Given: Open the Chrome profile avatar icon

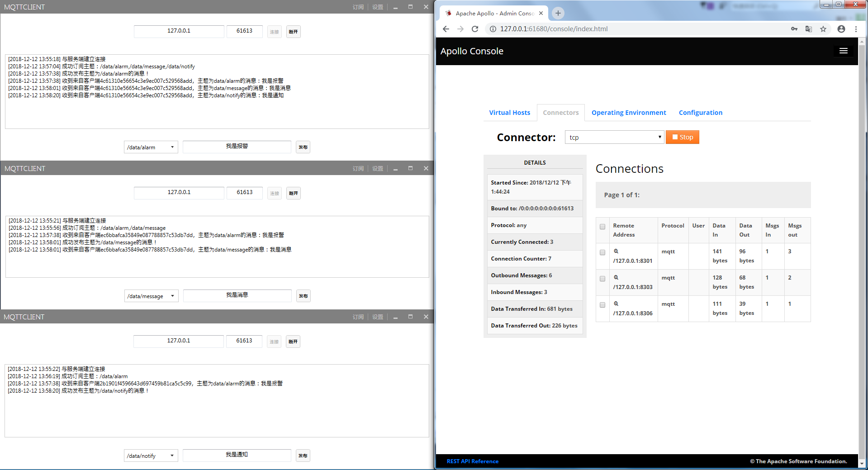Looking at the screenshot, I should point(841,28).
